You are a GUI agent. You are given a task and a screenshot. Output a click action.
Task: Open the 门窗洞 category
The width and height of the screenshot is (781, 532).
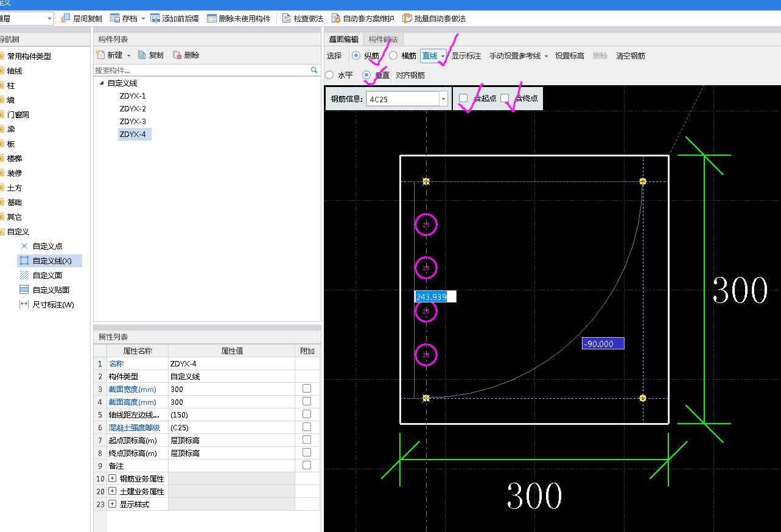click(18, 114)
